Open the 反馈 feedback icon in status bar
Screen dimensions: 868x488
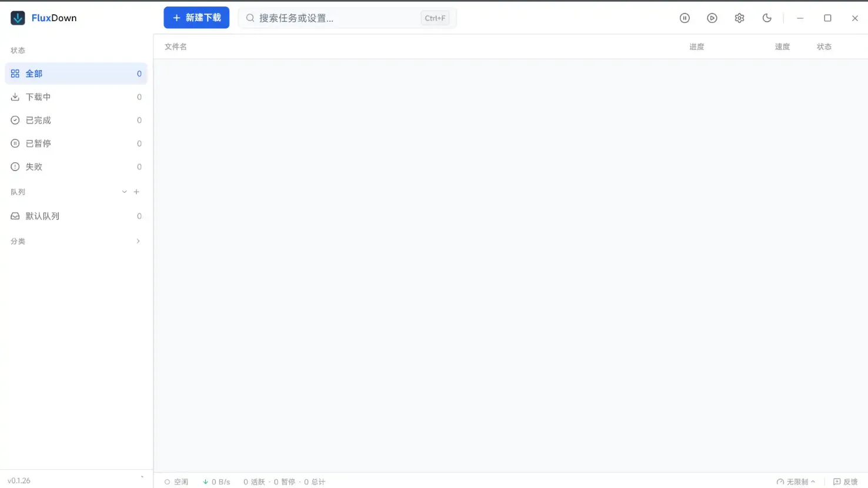[837, 482]
